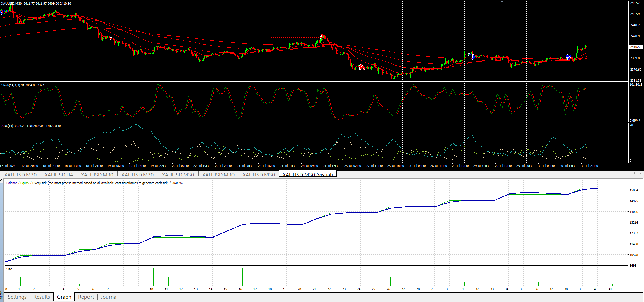Select red trade arrows near 25 Jul 02:30

[360, 67]
